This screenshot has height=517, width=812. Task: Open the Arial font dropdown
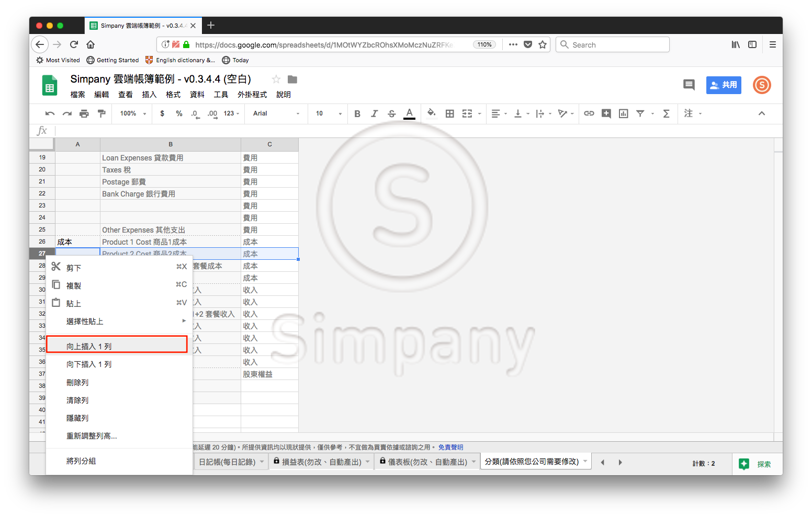pos(276,113)
